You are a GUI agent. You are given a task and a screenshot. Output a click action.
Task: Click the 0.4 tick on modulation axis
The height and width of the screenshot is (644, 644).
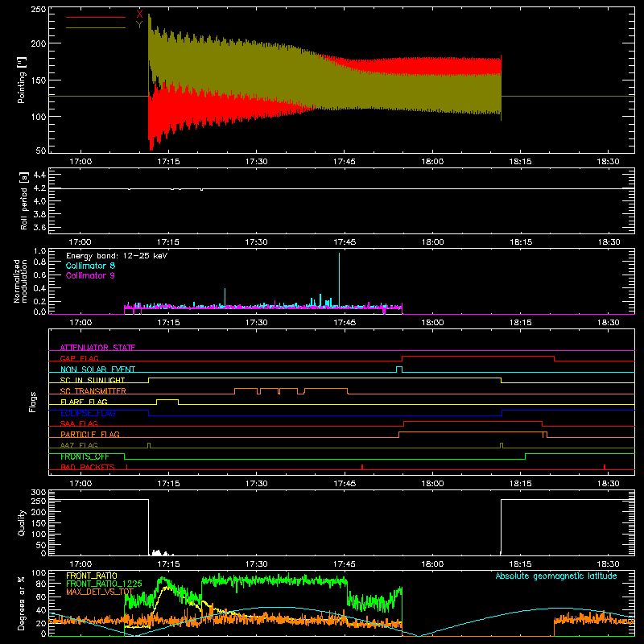coord(39,288)
